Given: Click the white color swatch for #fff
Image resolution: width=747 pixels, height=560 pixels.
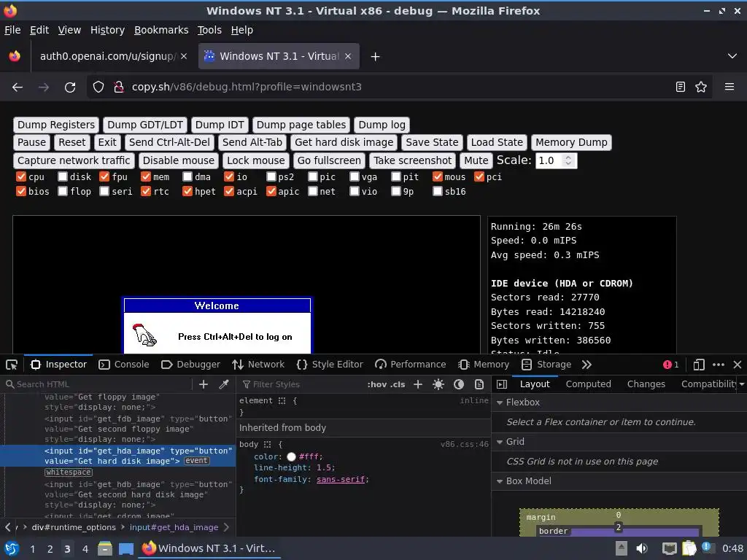Looking at the screenshot, I should point(291,457).
